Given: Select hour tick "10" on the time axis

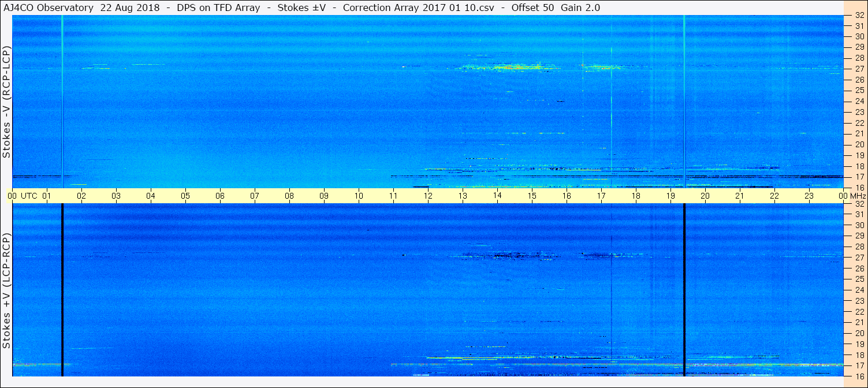Looking at the screenshot, I should click(359, 196).
